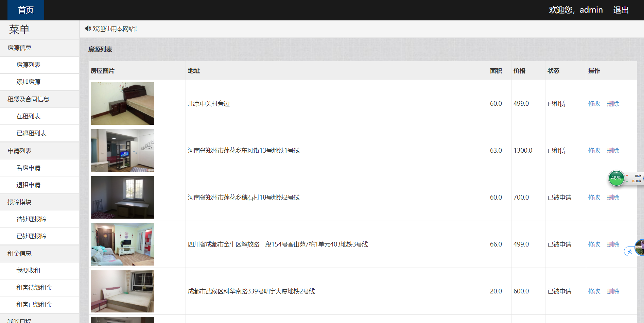Image resolution: width=644 pixels, height=323 pixels.
Task: Expand the 报障模块 menu section
Action: point(40,202)
